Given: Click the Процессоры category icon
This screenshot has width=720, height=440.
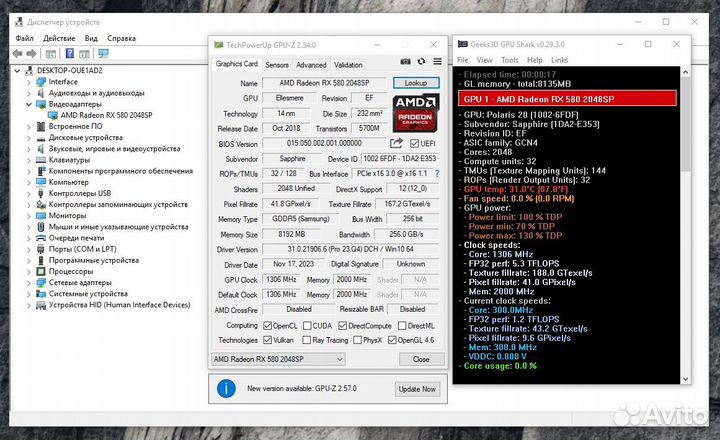Looking at the screenshot, I should tap(41, 271).
